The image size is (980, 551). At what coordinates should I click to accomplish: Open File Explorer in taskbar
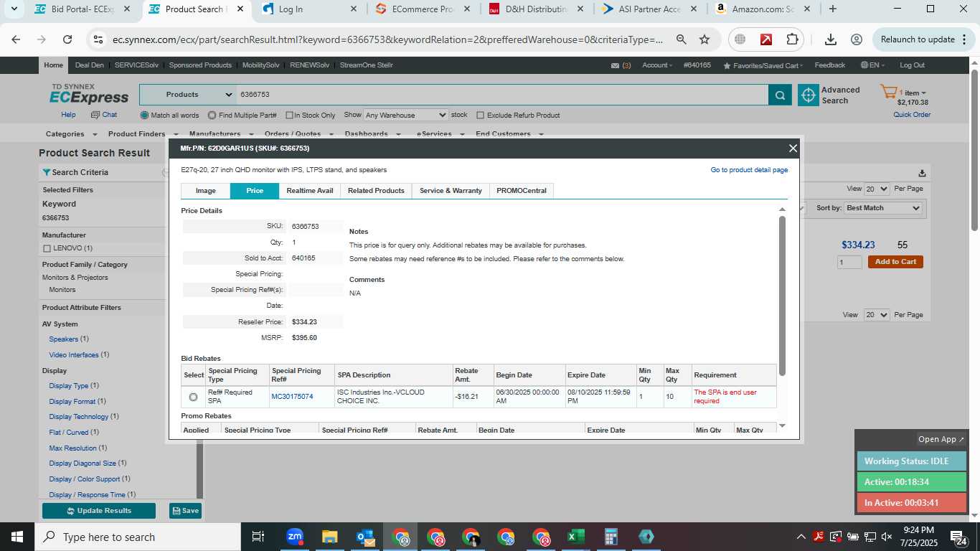329,537
